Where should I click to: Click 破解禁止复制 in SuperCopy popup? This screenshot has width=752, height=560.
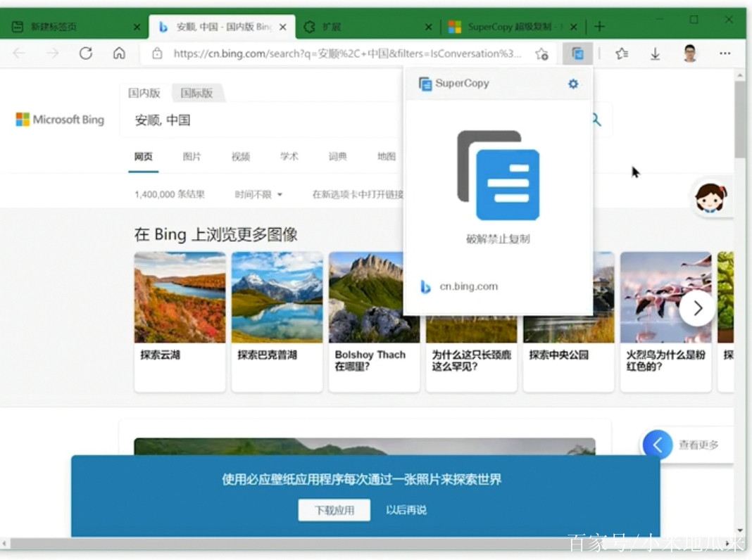[x=498, y=238]
